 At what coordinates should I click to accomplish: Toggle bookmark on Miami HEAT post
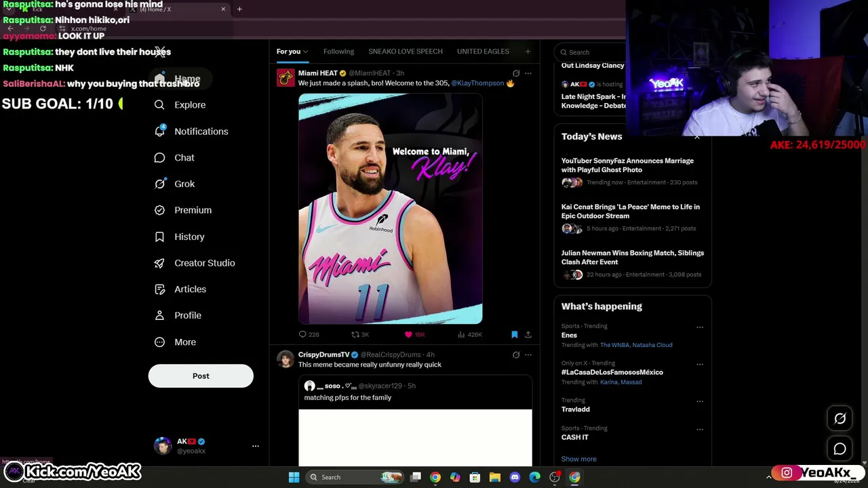tap(514, 334)
